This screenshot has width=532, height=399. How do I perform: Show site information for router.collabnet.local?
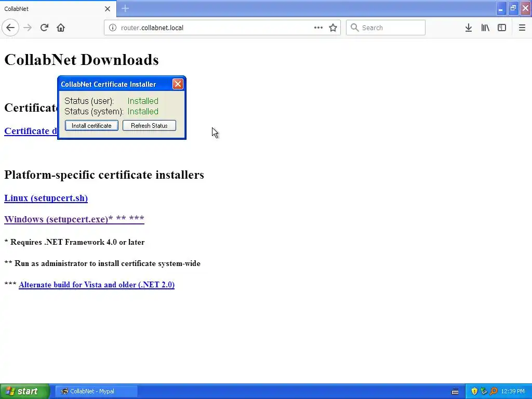(113, 28)
